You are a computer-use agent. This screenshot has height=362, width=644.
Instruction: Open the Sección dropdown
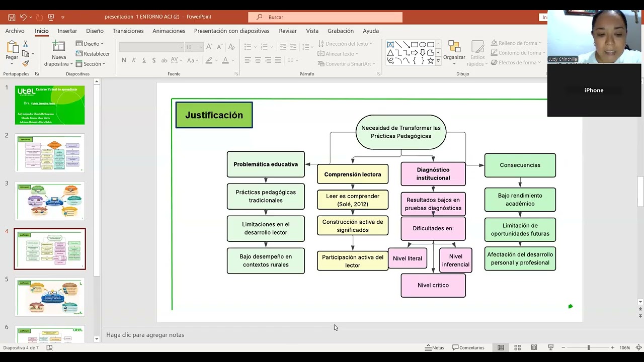pyautogui.click(x=91, y=64)
